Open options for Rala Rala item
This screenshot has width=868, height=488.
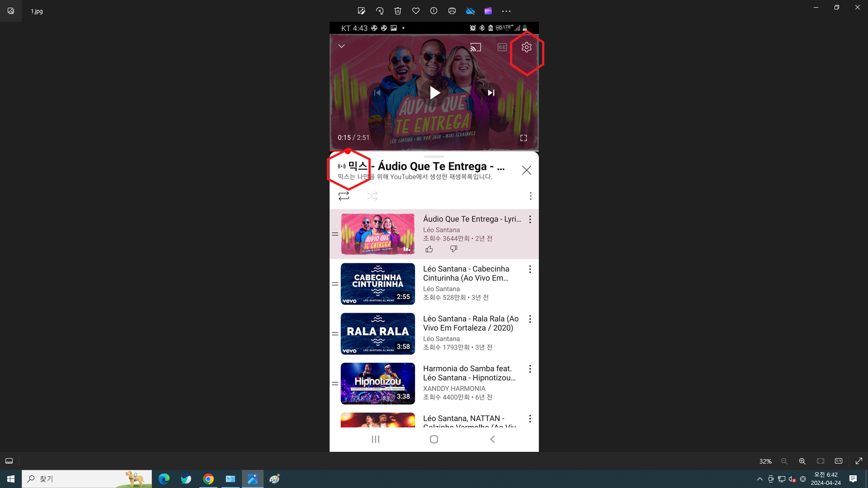coord(530,319)
